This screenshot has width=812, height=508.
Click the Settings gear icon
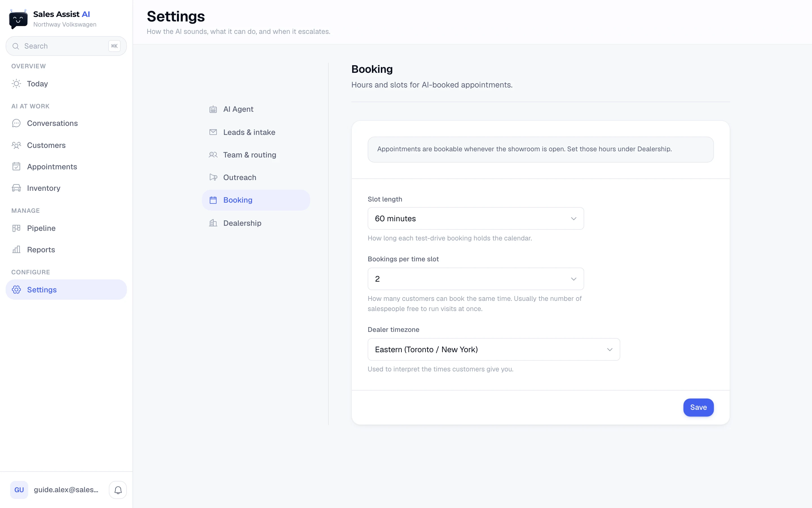(x=16, y=290)
